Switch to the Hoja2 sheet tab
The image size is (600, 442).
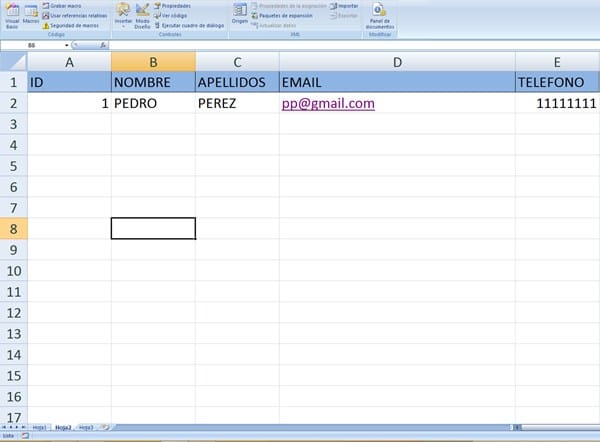pyautogui.click(x=63, y=427)
